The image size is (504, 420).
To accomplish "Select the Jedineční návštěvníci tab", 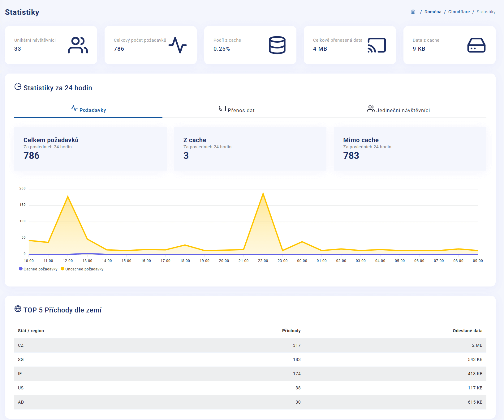I will [x=398, y=110].
